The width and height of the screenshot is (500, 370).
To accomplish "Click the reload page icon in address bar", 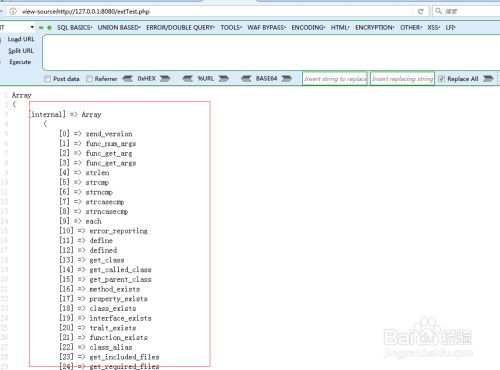I will point(421,11).
